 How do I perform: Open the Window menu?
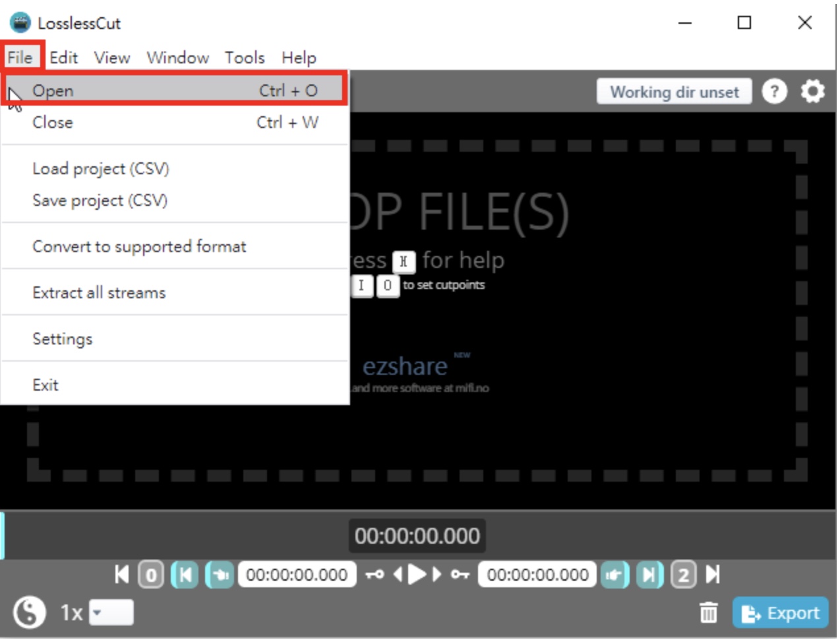pyautogui.click(x=177, y=57)
